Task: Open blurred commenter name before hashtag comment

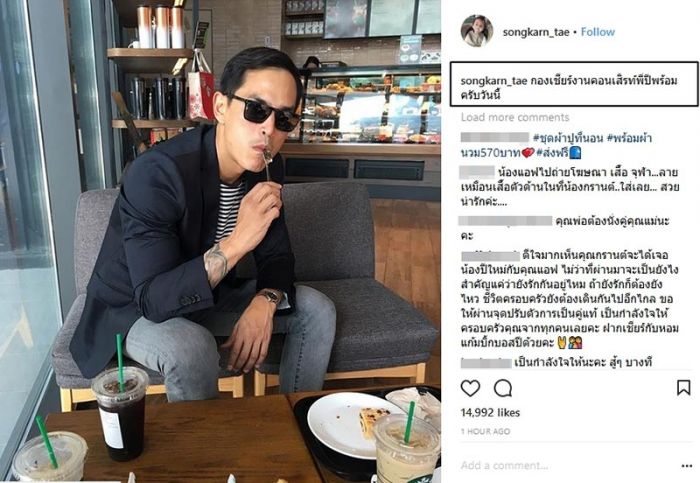Action: pyautogui.click(x=495, y=137)
